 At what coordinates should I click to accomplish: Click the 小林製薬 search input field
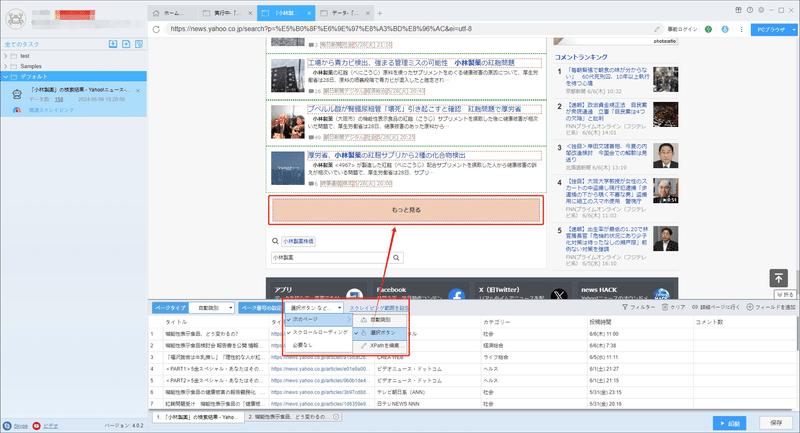point(330,258)
